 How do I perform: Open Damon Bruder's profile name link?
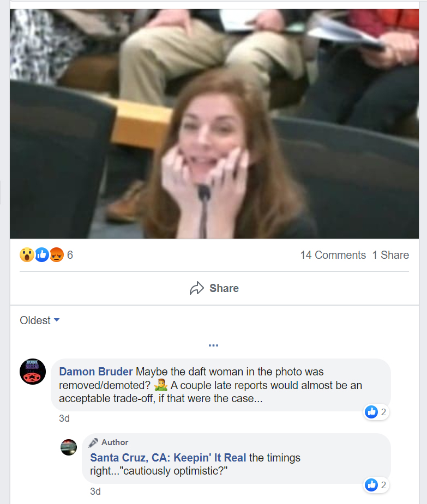point(96,372)
